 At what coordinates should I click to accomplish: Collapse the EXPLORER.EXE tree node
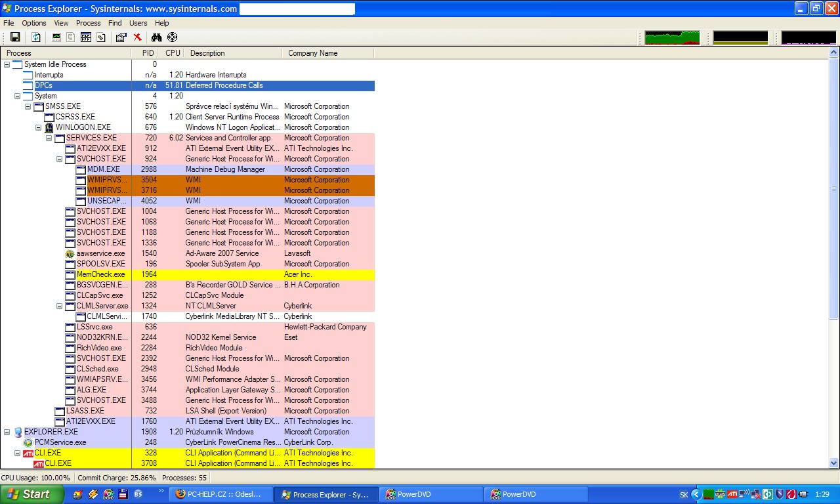pyautogui.click(x=7, y=432)
